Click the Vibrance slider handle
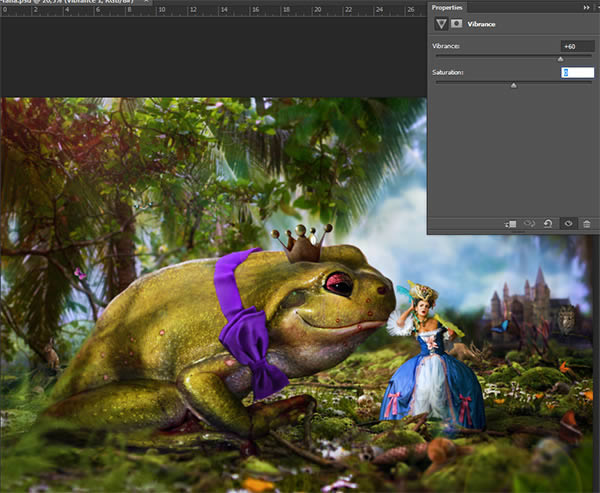Screen dimensions: 600x493 pyautogui.click(x=560, y=59)
